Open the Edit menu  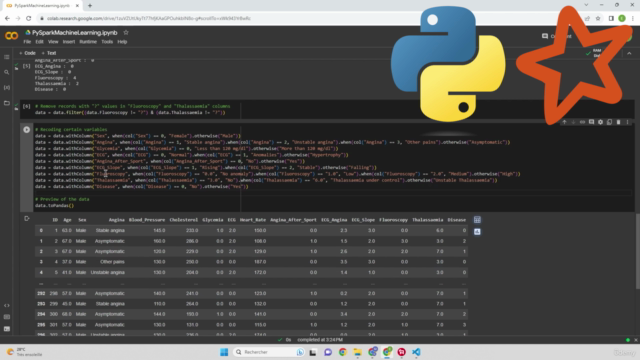coord(39,42)
